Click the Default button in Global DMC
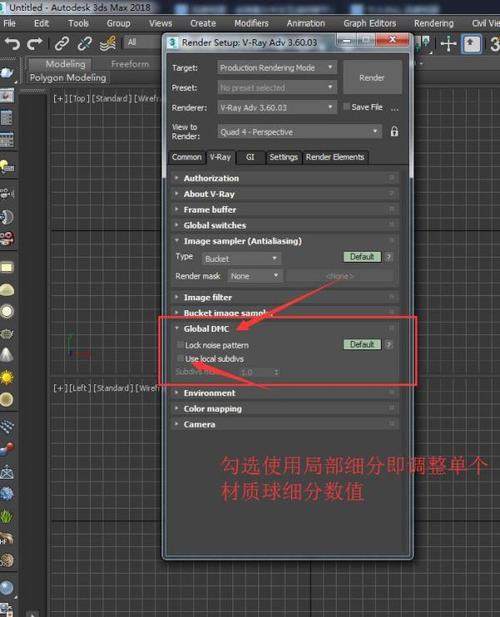 tap(362, 344)
